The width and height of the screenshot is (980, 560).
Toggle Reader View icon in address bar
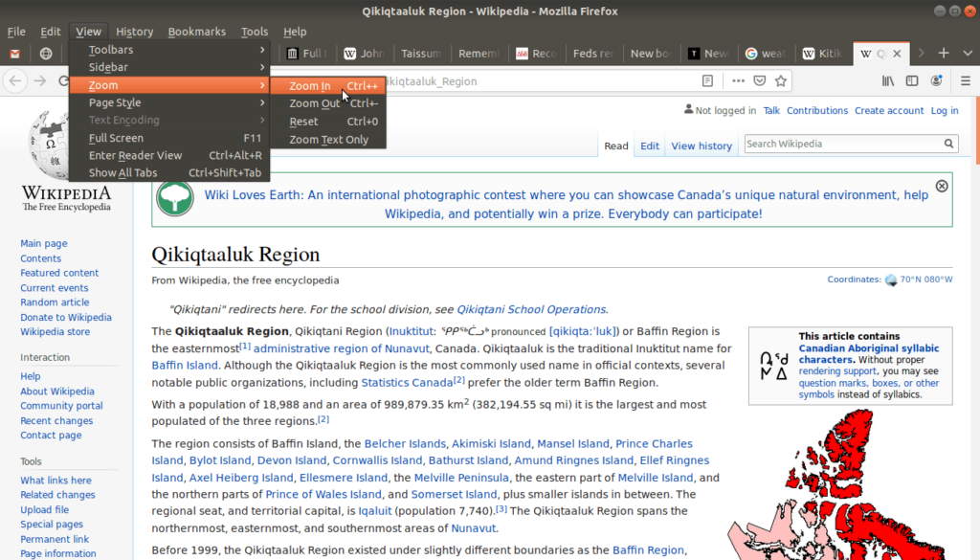(x=707, y=81)
